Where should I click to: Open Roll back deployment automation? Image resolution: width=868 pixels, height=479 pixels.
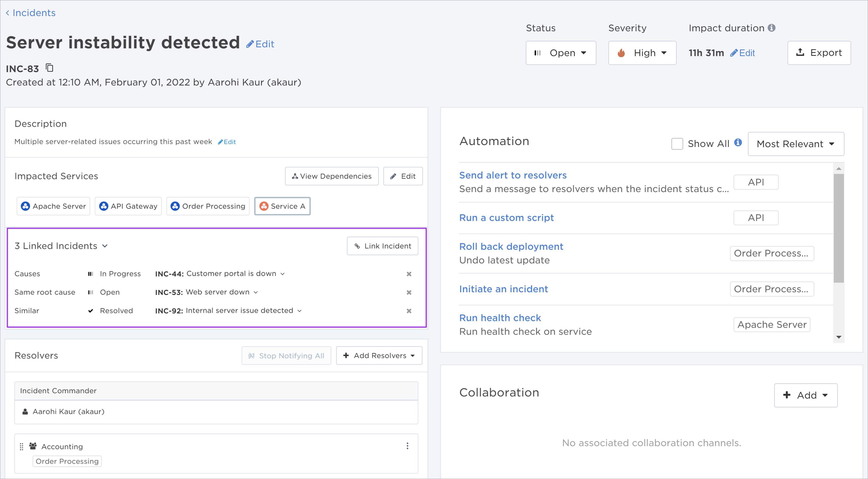click(x=511, y=247)
